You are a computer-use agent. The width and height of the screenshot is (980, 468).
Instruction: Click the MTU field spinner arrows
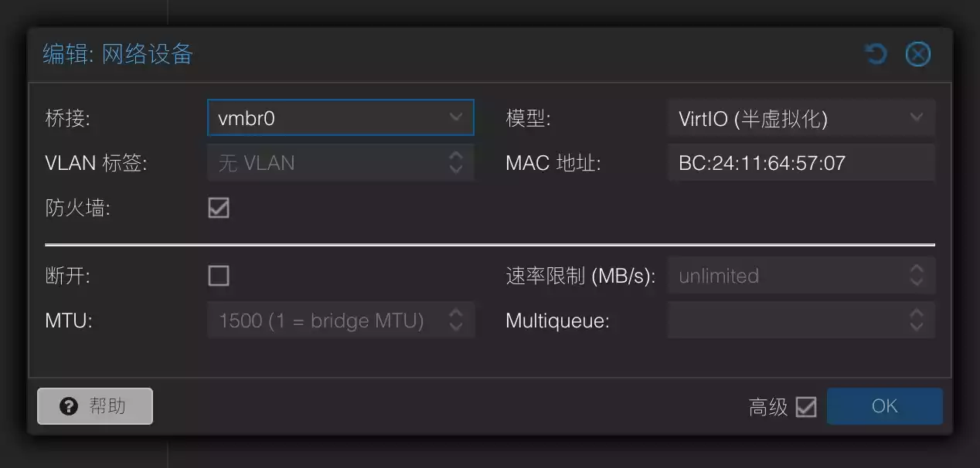coord(456,320)
